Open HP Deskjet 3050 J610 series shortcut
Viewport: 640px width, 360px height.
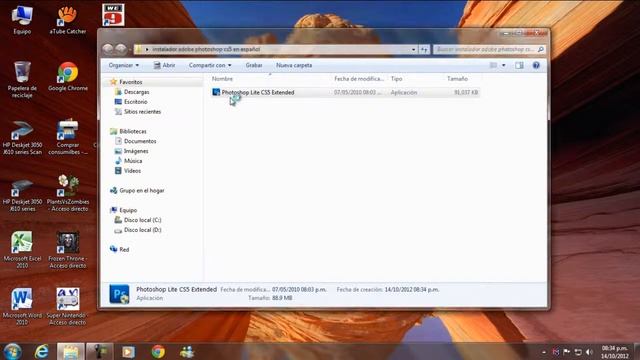[22, 195]
